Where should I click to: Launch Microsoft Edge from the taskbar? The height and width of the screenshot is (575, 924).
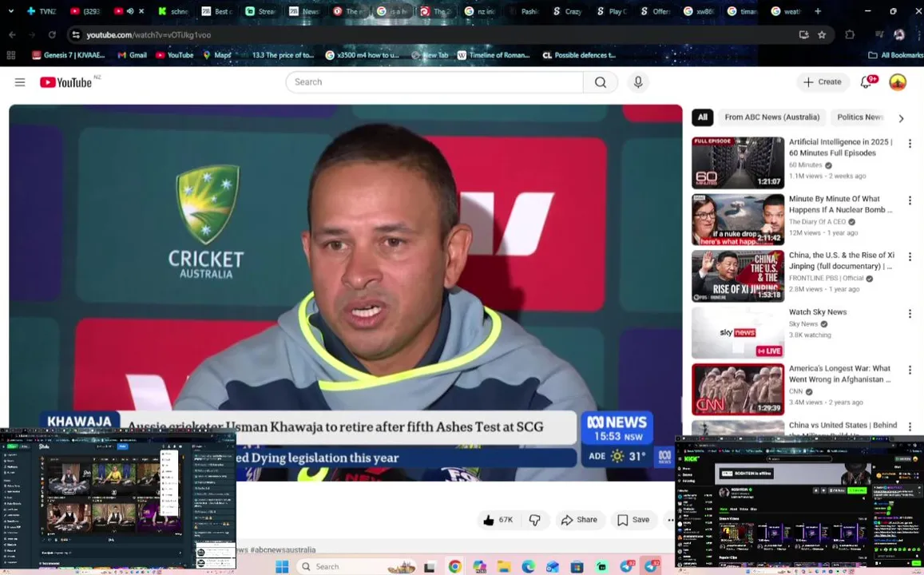coord(528,567)
